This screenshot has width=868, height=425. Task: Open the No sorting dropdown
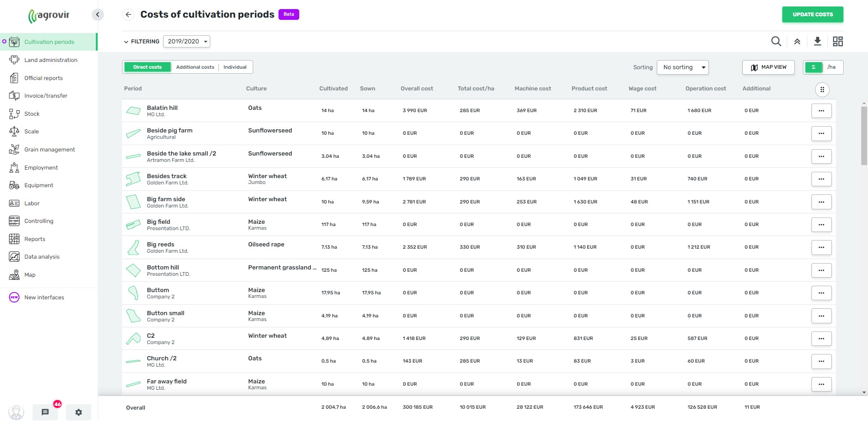tap(683, 67)
